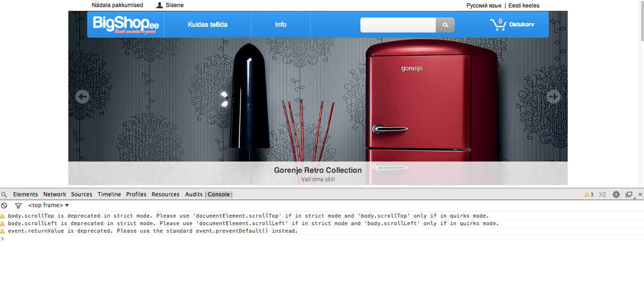Screen dimensions: 644x283
Task: Open the Kuidas tellida menu item
Action: [208, 24]
